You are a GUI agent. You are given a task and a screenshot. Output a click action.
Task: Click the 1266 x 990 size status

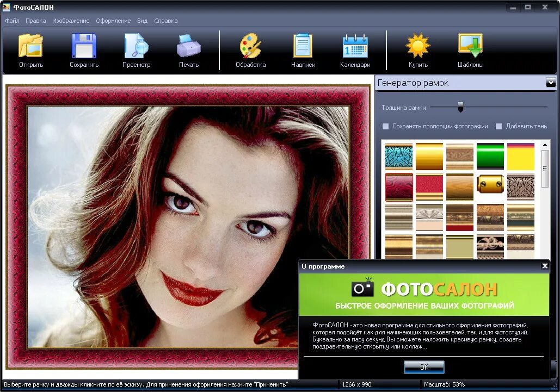tap(356, 384)
